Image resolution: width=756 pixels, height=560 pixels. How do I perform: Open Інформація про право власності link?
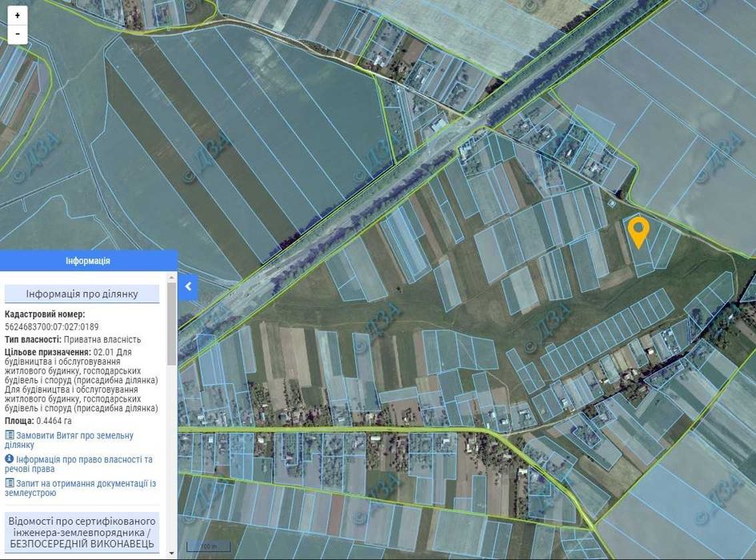pos(78,464)
